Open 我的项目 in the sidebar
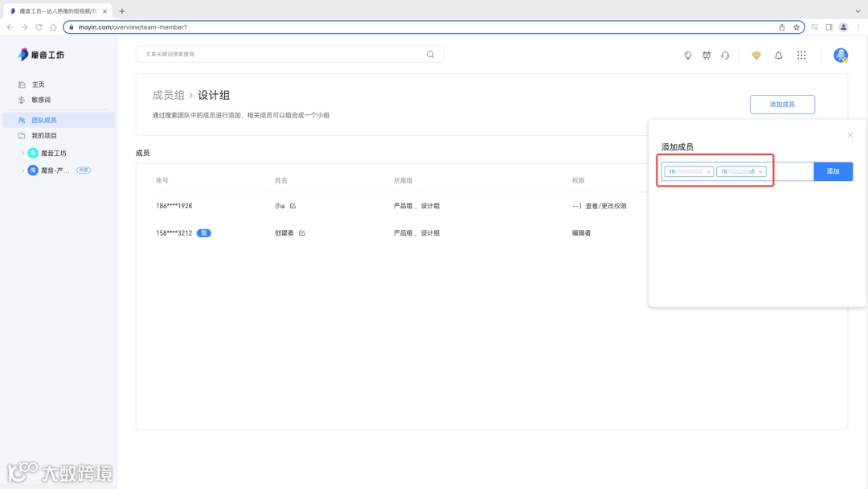This screenshot has width=868, height=489. [44, 136]
